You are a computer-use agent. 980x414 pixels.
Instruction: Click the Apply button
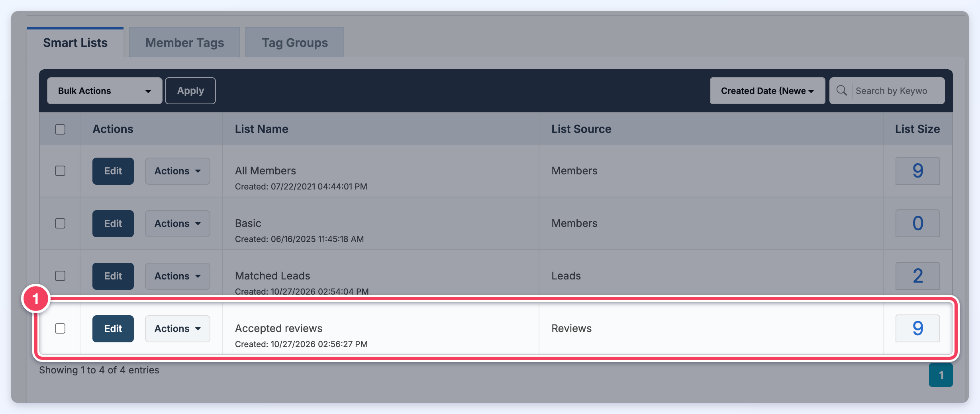pos(190,91)
